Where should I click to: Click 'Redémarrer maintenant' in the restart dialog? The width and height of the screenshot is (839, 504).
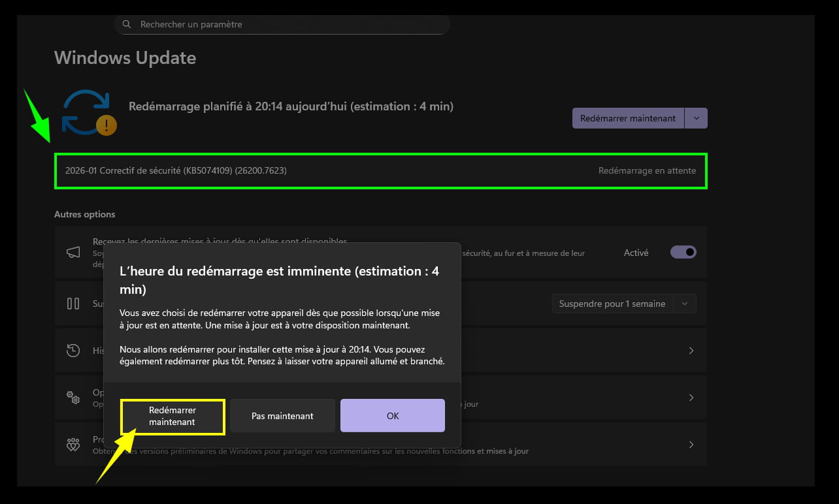click(173, 416)
